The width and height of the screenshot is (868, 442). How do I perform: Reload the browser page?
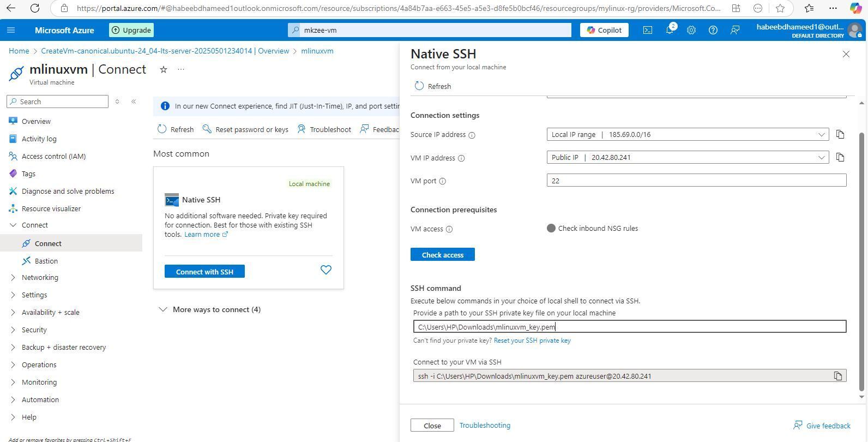point(35,8)
